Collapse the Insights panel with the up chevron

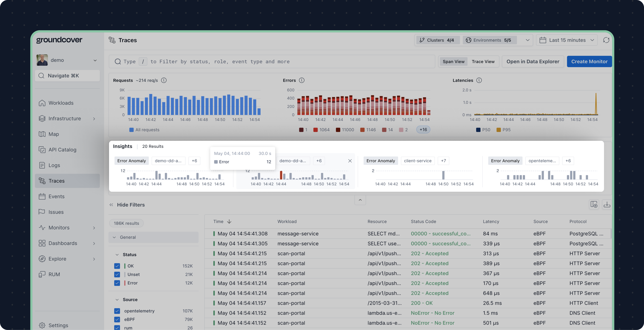tap(360, 200)
